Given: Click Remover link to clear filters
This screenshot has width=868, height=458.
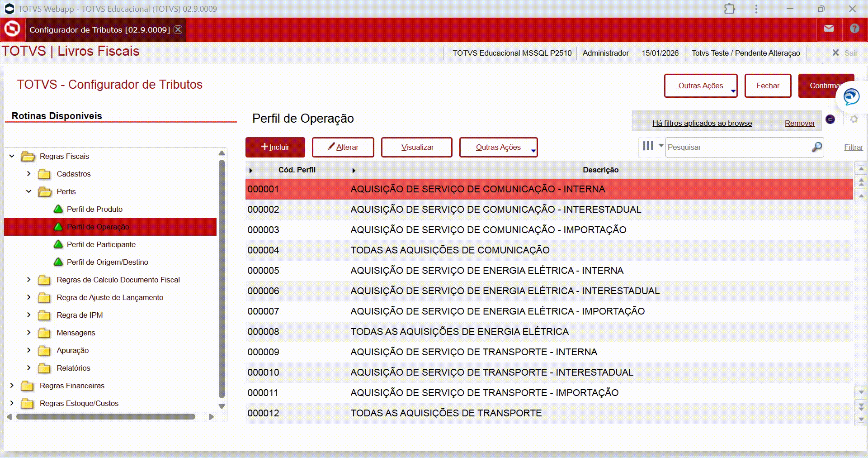Looking at the screenshot, I should (799, 123).
